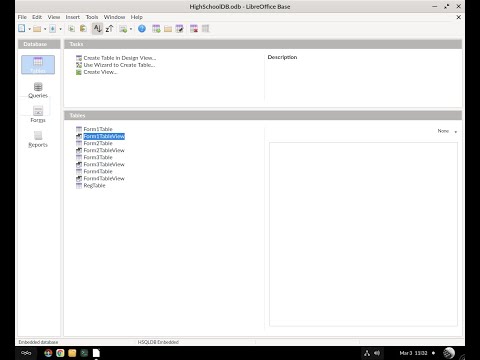Click the New document icon in toolbar

click(22, 29)
